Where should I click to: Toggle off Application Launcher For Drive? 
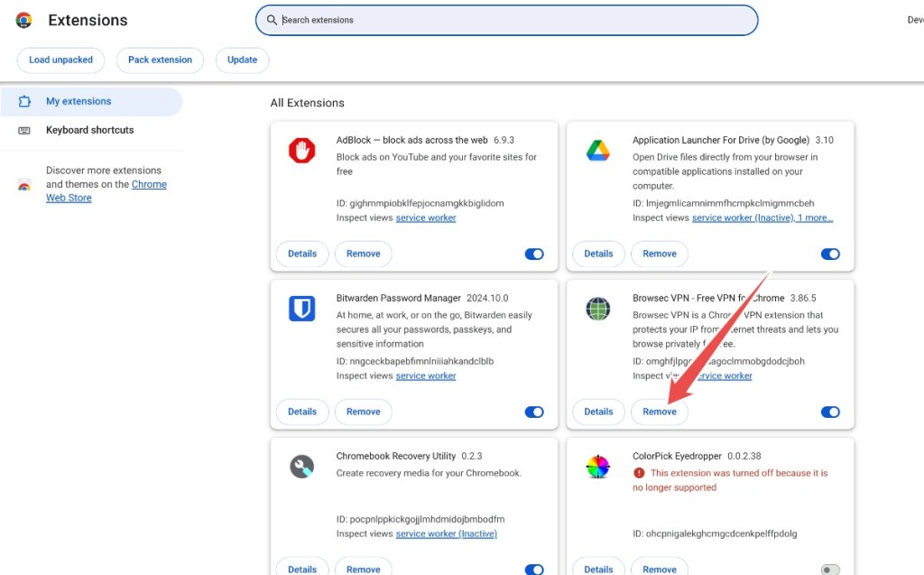coord(830,255)
